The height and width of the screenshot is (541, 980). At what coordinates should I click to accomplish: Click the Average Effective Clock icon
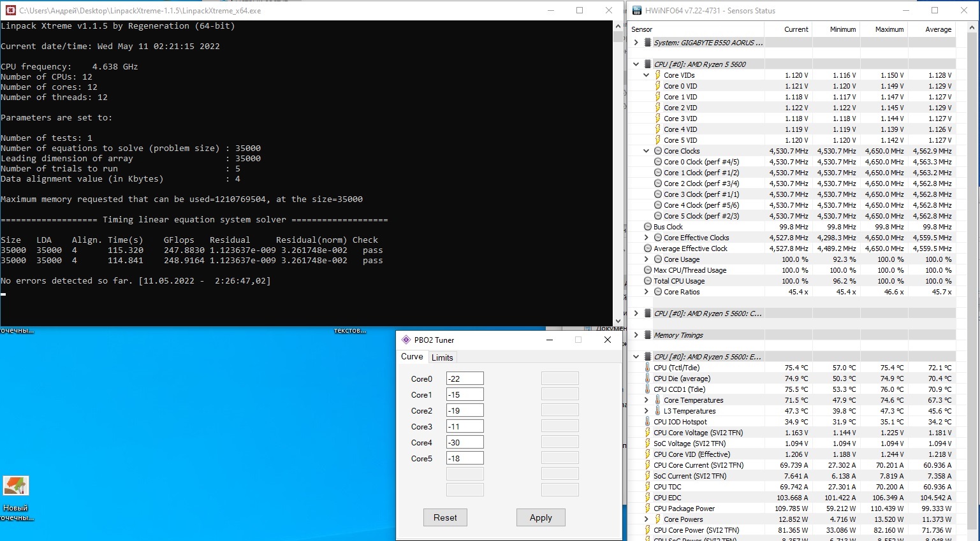(x=648, y=249)
